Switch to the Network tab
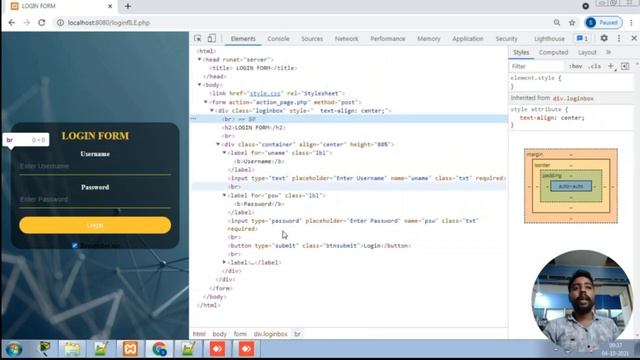 point(347,39)
